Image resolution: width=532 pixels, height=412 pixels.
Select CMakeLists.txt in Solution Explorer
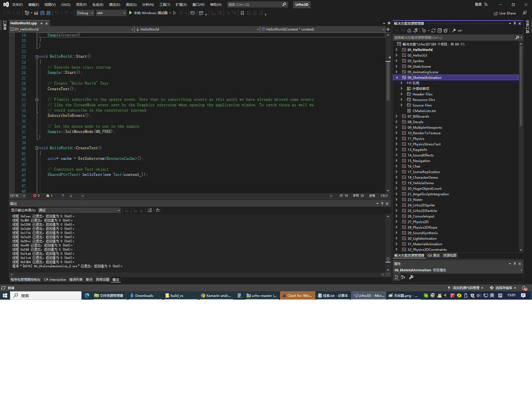tap(424, 111)
